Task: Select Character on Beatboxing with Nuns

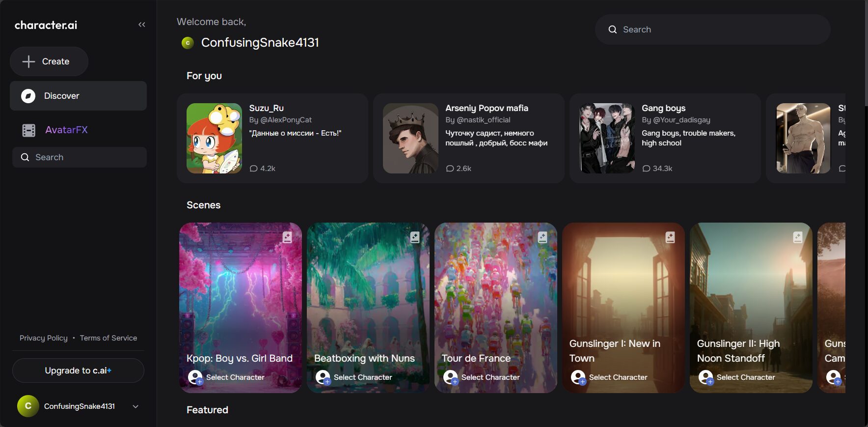Action: (363, 377)
